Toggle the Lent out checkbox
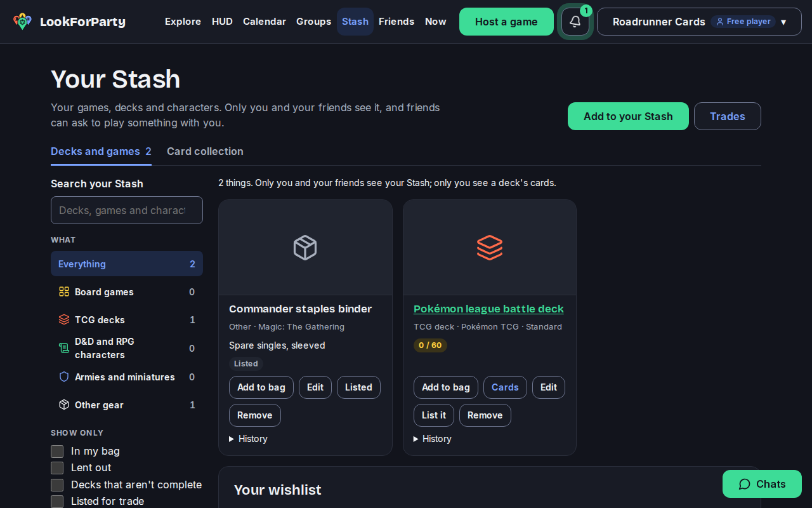The image size is (812, 508). [57, 468]
